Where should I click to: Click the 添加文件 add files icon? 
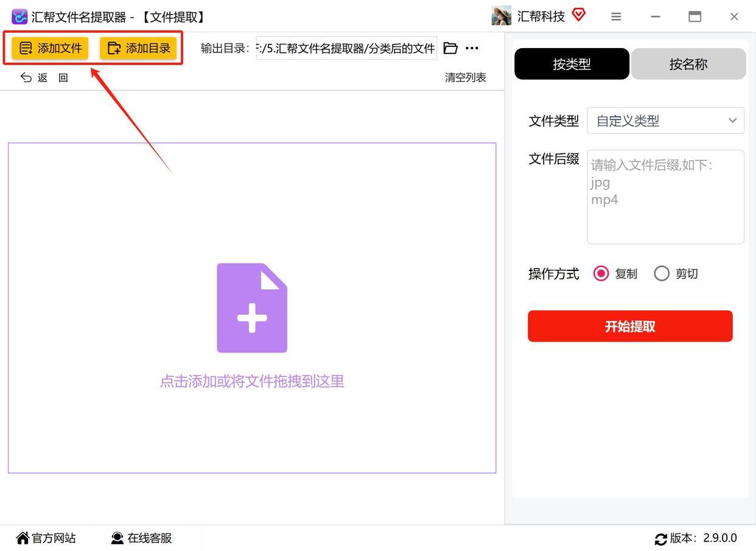click(x=25, y=47)
